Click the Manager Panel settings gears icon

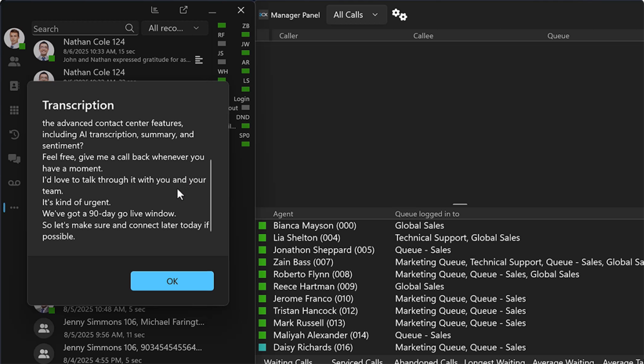pos(399,14)
